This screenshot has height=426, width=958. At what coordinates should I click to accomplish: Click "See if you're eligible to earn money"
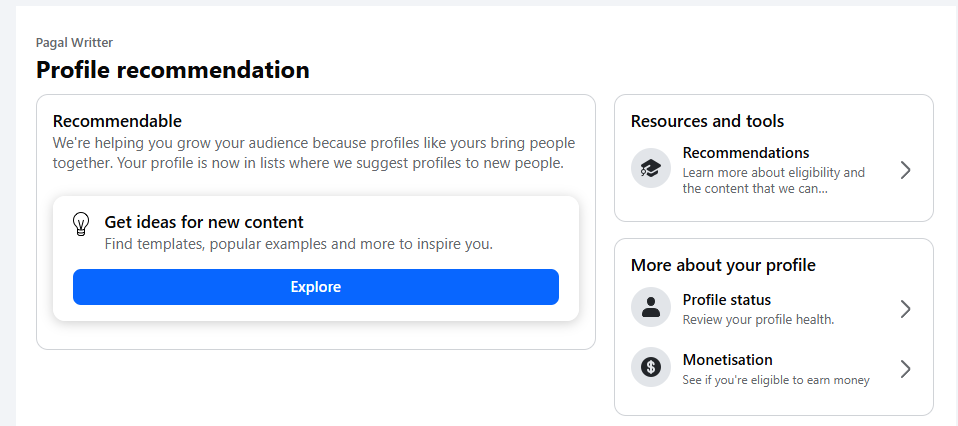[x=775, y=380]
